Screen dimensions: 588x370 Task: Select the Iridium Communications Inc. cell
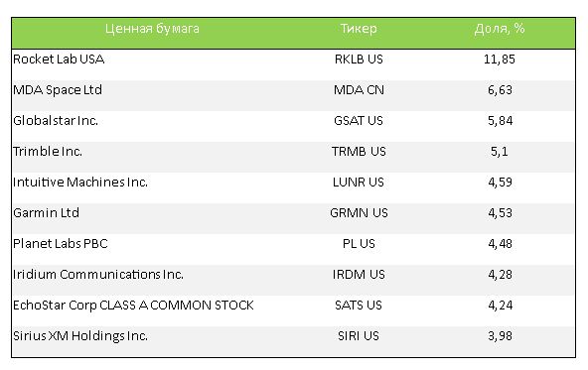[x=98, y=274]
